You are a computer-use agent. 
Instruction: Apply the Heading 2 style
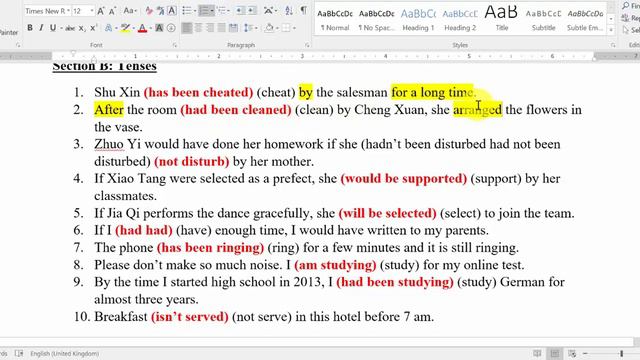coord(460,20)
